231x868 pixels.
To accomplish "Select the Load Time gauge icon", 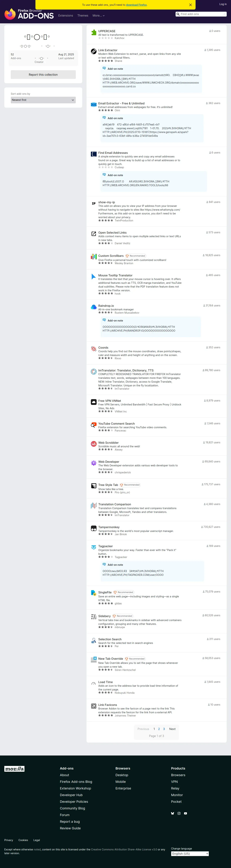I will 94,683.
